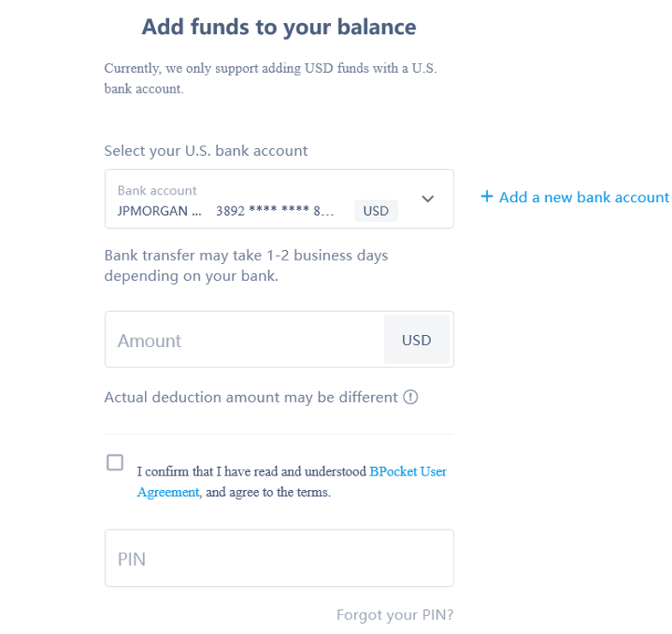Click the bank transfer 1-2 business days note

tap(246, 266)
